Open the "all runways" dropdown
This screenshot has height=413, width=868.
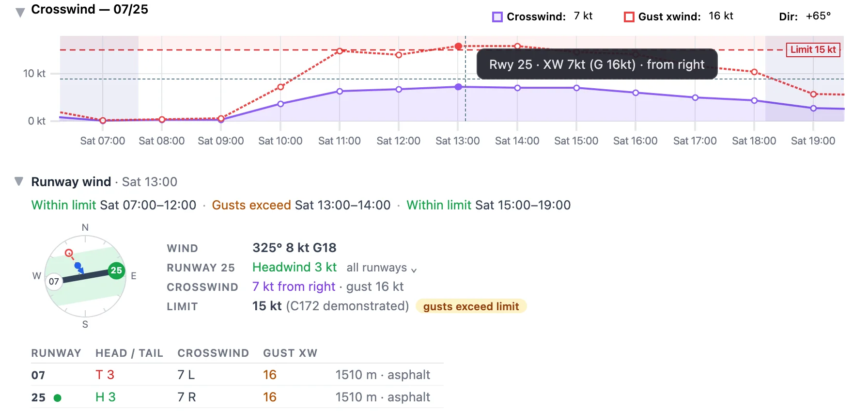(x=382, y=268)
